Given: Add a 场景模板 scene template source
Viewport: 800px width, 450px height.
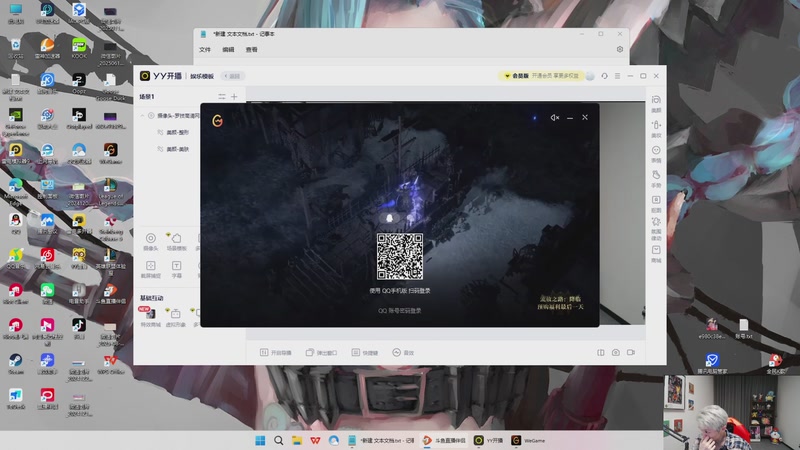Looking at the screenshot, I should [176, 242].
